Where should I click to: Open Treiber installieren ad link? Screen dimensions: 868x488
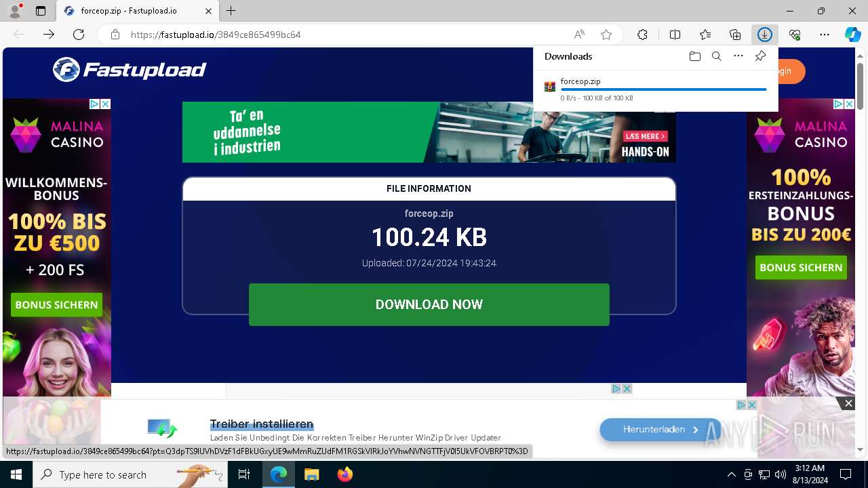click(262, 424)
